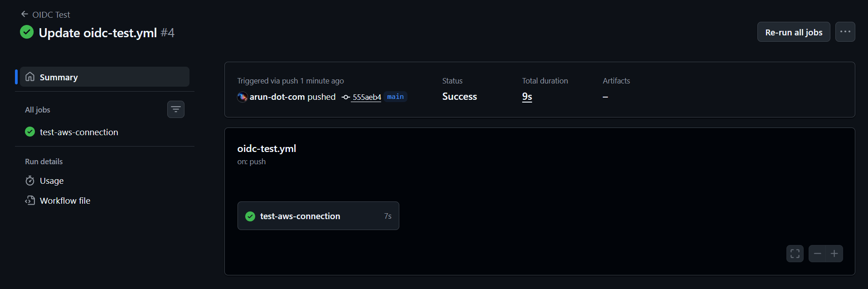The height and width of the screenshot is (289, 868).
Task: Click the Summary home icon
Action: click(30, 77)
